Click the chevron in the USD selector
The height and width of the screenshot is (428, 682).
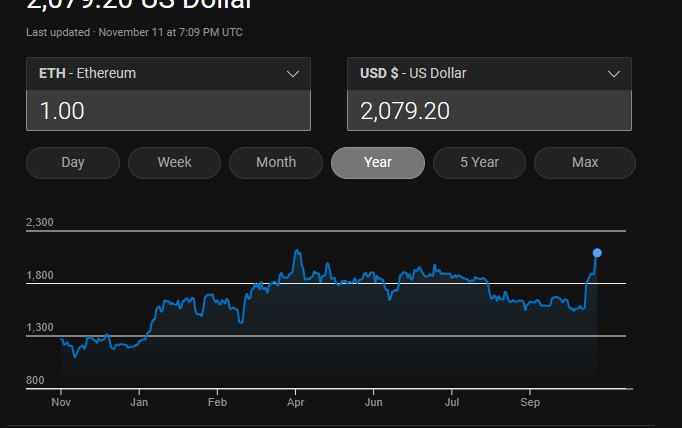coord(614,74)
